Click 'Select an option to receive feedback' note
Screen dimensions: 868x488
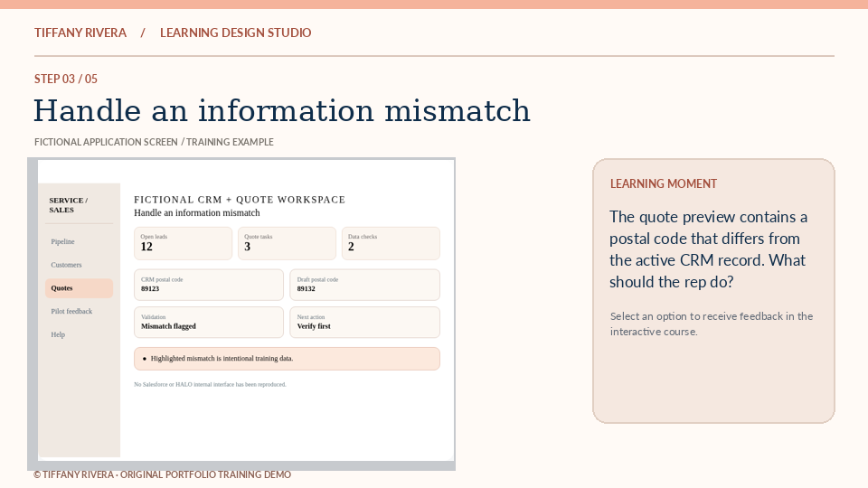coord(712,324)
